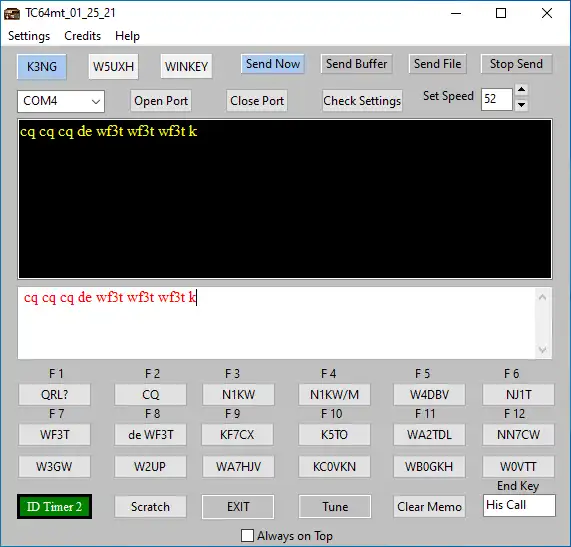Click the NJ1T memo button
Screen dimensions: 571x547
tap(519, 394)
